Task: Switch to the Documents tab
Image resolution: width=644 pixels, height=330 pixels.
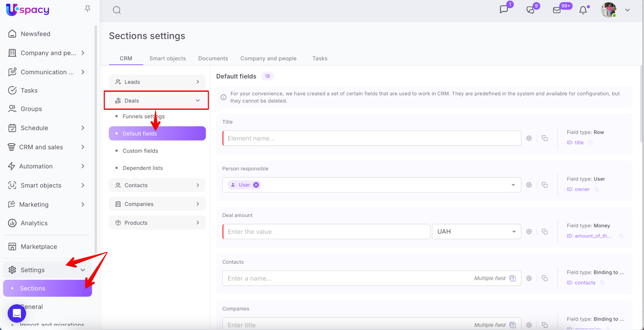Action: point(213,58)
